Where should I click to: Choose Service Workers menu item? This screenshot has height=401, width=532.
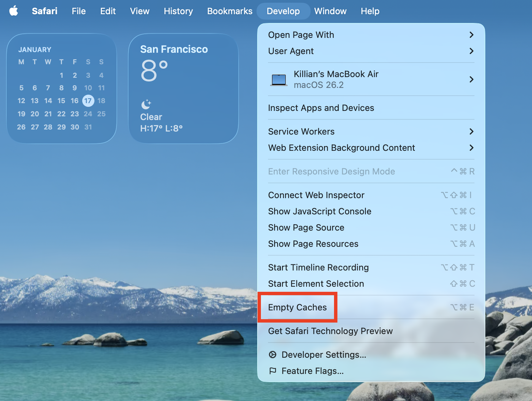[371, 132]
